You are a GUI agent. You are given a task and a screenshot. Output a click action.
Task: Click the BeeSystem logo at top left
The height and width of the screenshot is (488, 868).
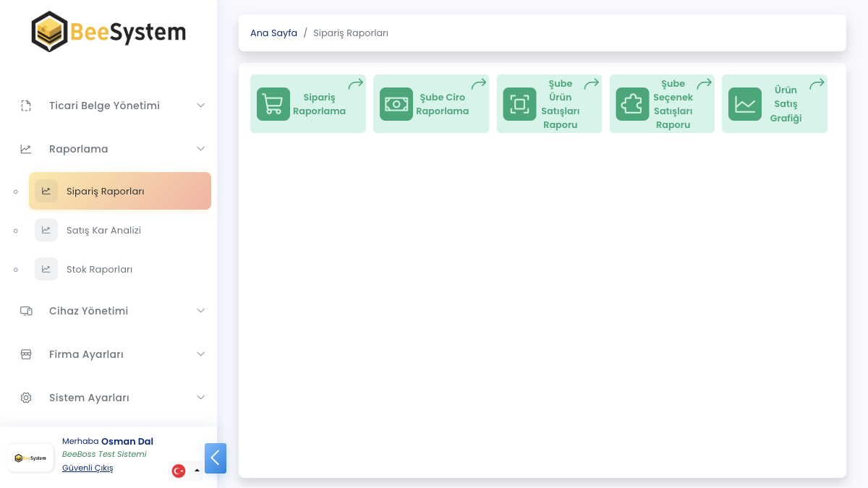coord(109,32)
